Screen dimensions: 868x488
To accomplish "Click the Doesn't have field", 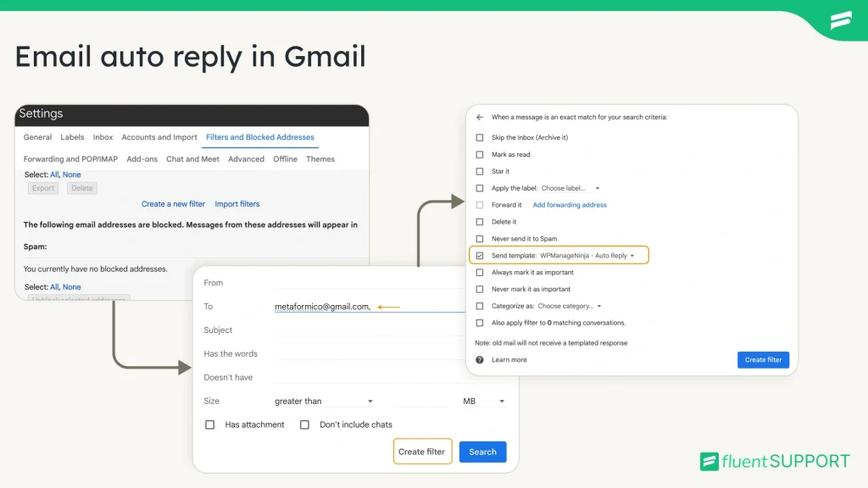I will 391,377.
